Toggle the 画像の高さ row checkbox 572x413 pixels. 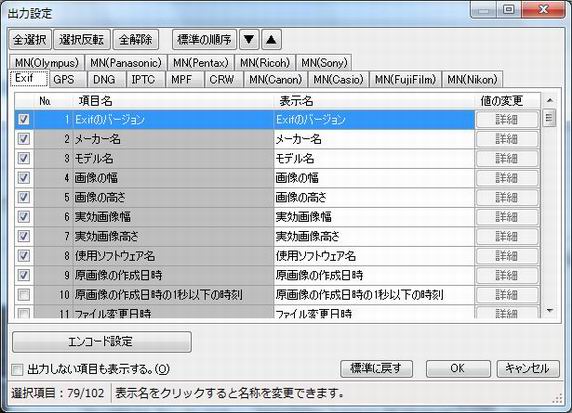(x=24, y=197)
